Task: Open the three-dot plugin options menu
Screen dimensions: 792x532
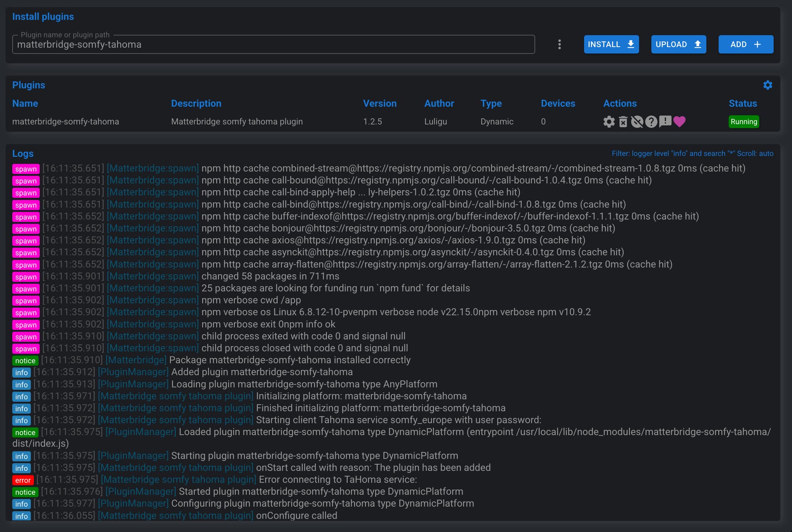Action: [x=559, y=45]
